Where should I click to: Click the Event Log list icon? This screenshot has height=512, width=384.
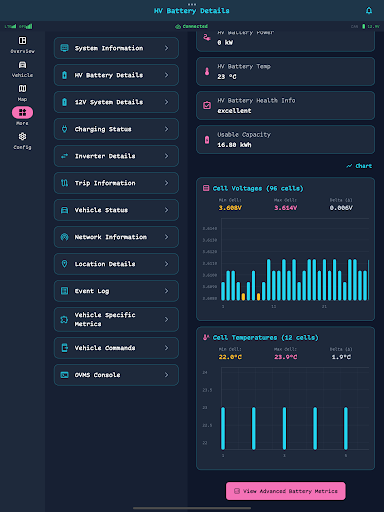65,291
